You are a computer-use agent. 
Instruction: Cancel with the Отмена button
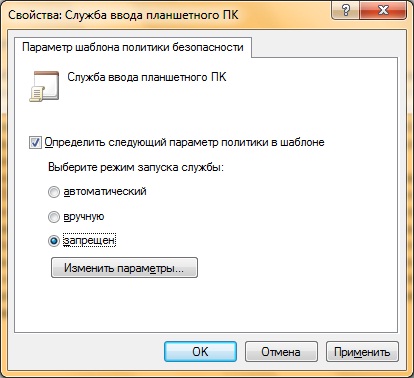tap(281, 352)
